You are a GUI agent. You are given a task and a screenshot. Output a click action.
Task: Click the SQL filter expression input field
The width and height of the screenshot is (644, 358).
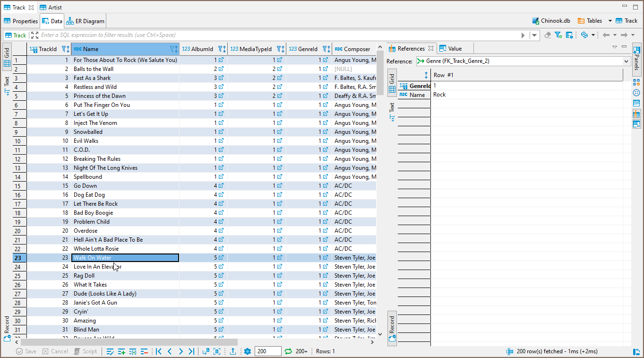[x=279, y=35]
